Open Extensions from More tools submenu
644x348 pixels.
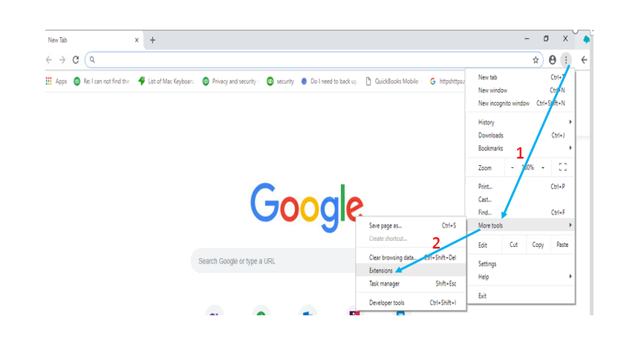pyautogui.click(x=411, y=271)
